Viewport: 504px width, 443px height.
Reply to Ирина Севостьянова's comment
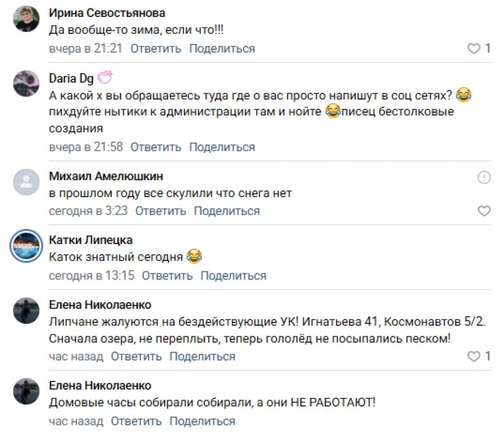[x=155, y=49]
